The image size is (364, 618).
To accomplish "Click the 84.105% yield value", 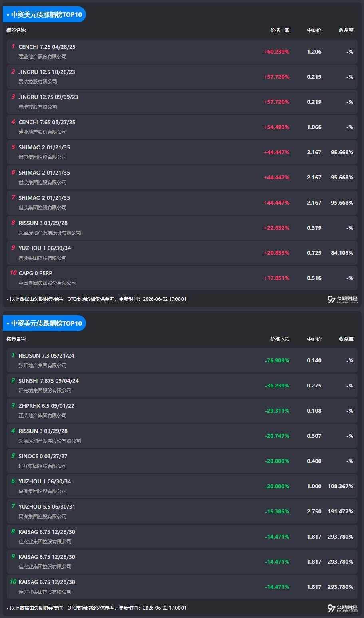I will coord(342,253).
